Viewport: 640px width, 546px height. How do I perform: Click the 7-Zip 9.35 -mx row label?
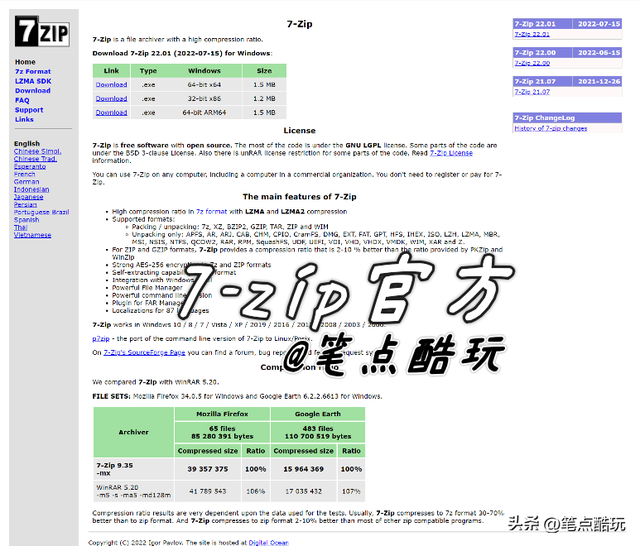(133, 469)
